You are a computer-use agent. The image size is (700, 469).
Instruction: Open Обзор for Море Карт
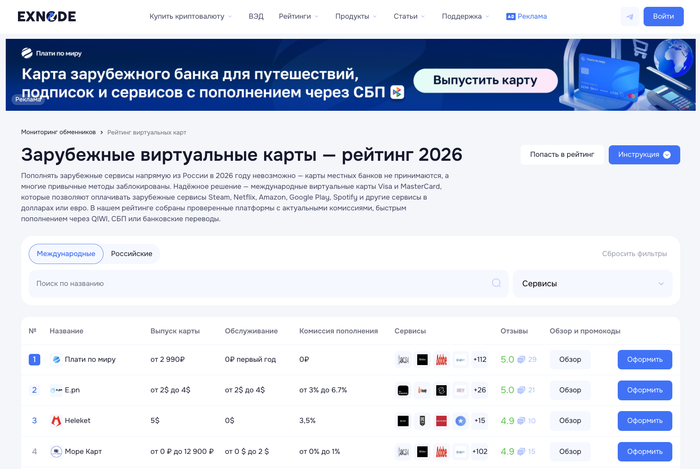[570, 452]
